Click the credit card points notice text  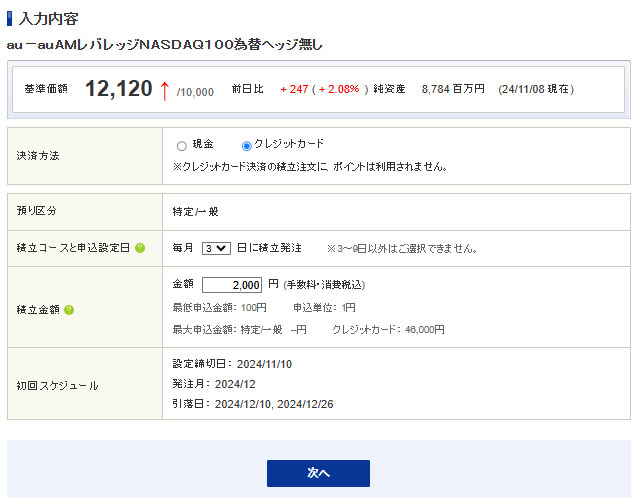tap(310, 166)
